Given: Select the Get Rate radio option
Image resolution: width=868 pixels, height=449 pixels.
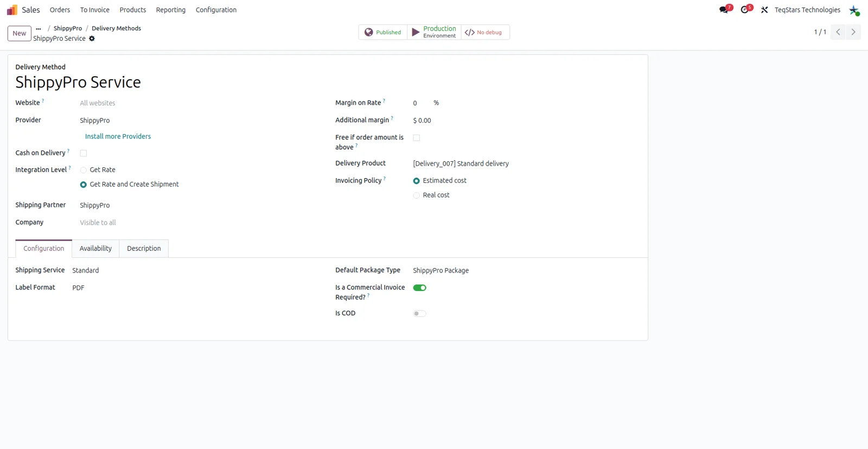Looking at the screenshot, I should (84, 170).
